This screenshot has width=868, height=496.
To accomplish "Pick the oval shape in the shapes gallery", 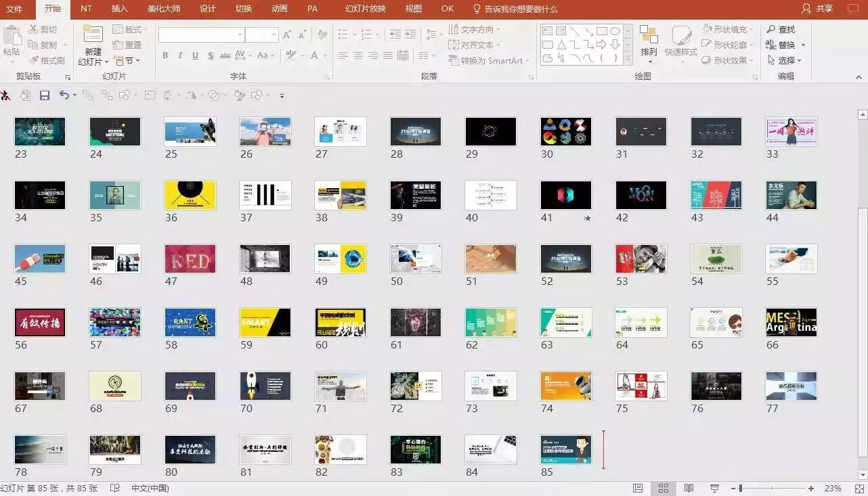I will [615, 31].
